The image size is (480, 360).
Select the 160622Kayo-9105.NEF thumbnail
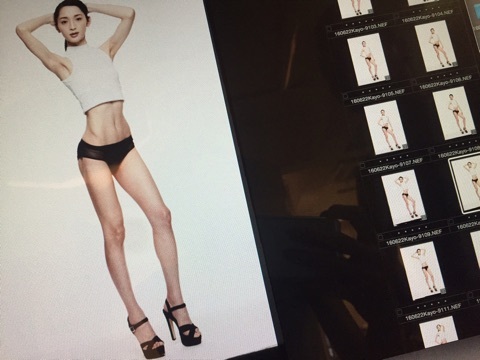tap(368, 59)
